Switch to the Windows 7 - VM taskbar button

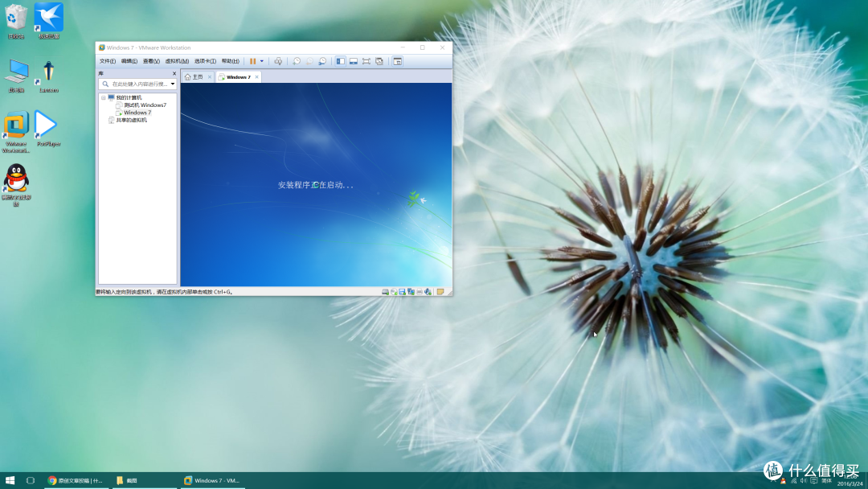[x=213, y=480]
